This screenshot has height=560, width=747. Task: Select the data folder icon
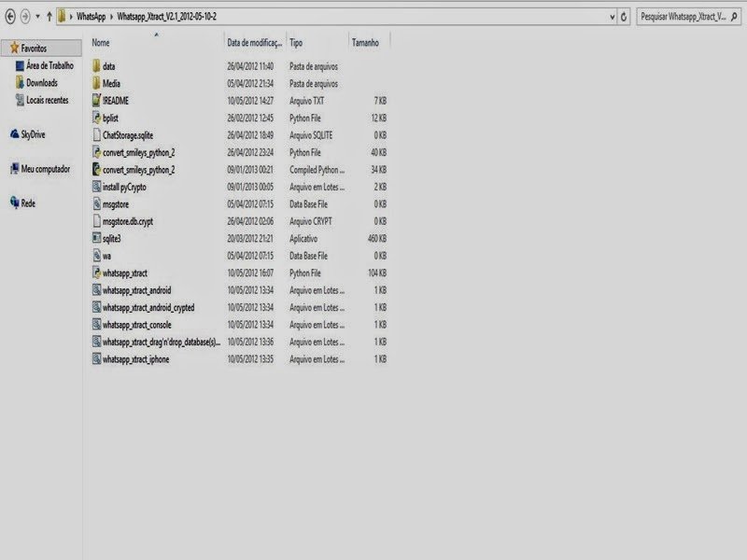96,65
